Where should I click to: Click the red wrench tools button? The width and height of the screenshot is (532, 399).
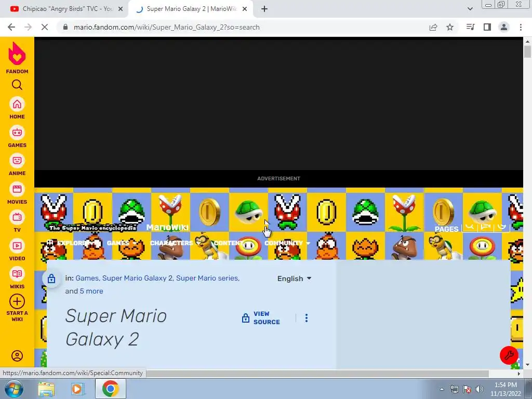[x=509, y=355]
